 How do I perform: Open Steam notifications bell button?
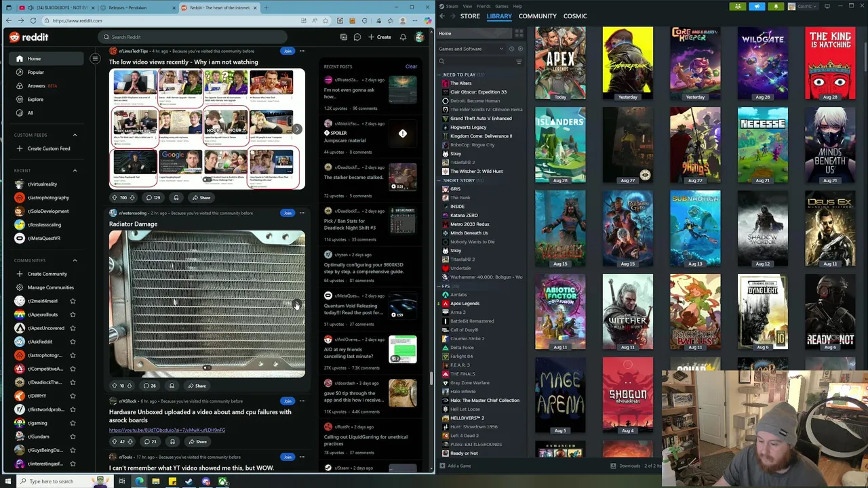(776, 6)
